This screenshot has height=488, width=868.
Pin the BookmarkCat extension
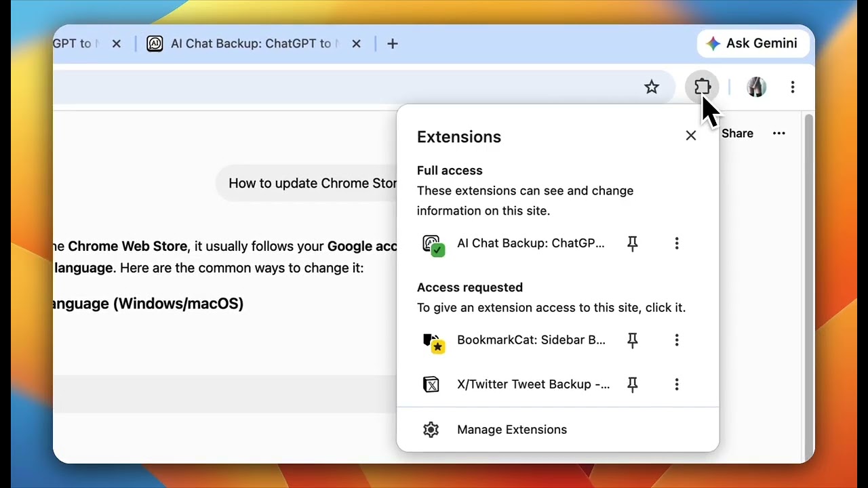tap(633, 340)
